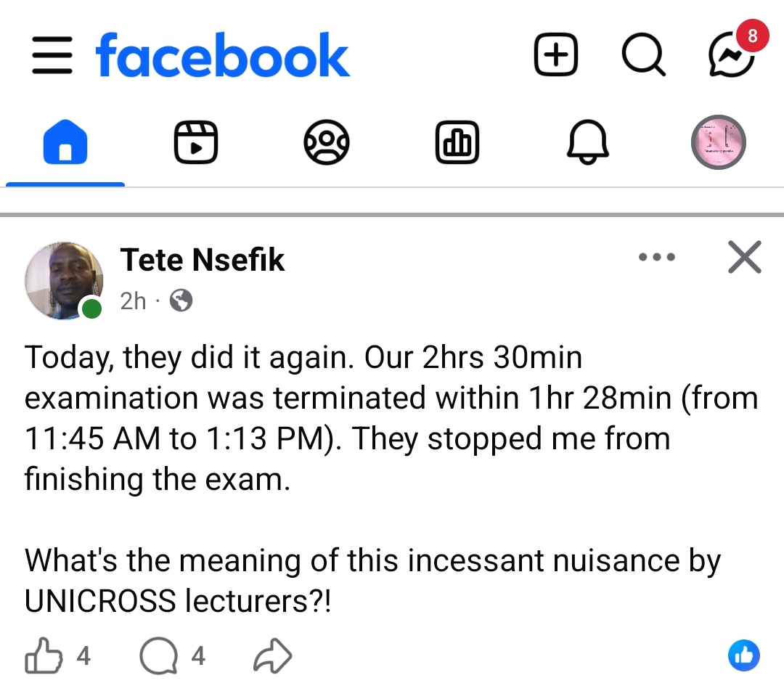Screen dimensions: 784x699
Task: View who reacted via blue like badge
Action: (743, 656)
